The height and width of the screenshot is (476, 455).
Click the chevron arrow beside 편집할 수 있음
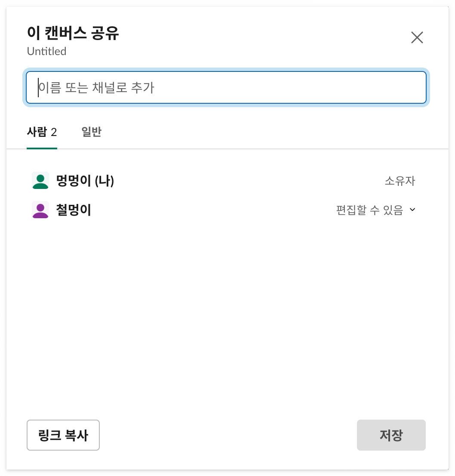(x=412, y=210)
